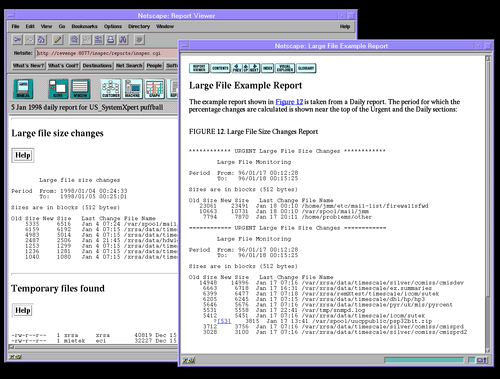Click Help under Temporary files found
The image size is (500, 379).
[x=23, y=310]
